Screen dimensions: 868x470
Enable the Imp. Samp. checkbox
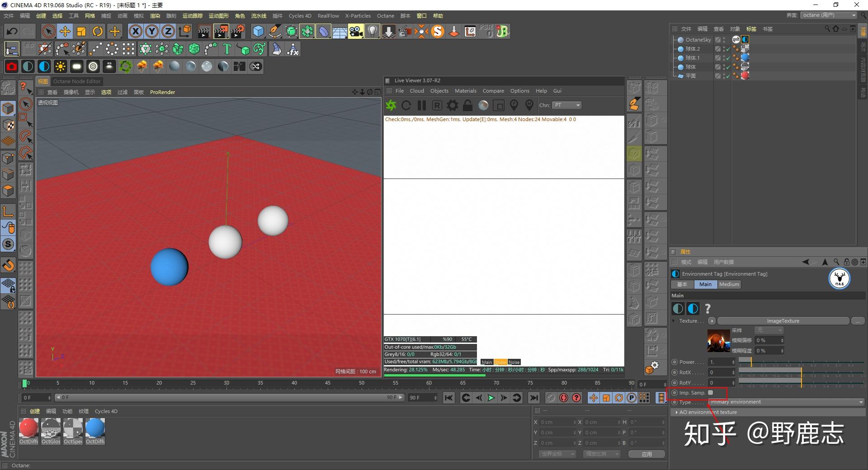pyautogui.click(x=710, y=393)
